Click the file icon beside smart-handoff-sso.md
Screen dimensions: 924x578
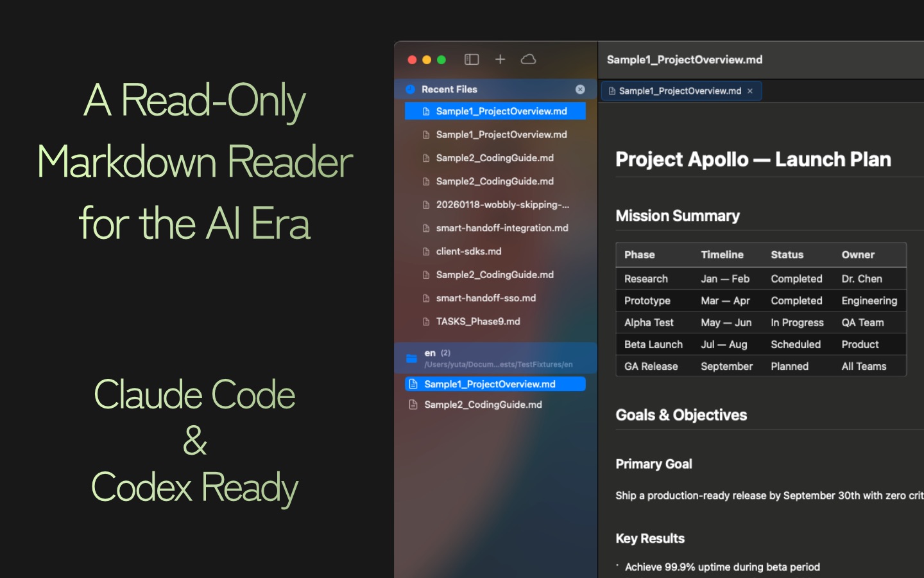pyautogui.click(x=426, y=299)
